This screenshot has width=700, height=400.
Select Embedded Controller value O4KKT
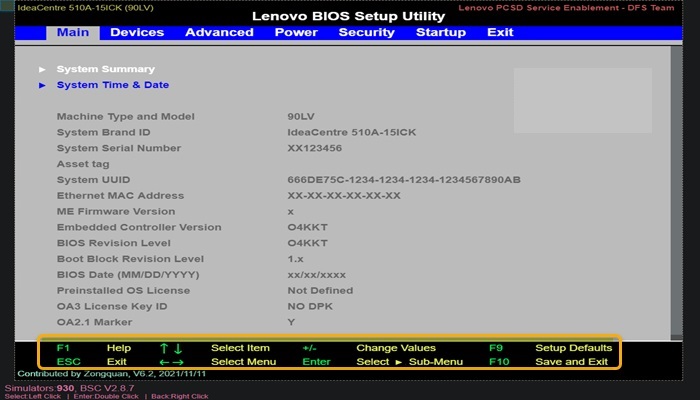pos(308,227)
